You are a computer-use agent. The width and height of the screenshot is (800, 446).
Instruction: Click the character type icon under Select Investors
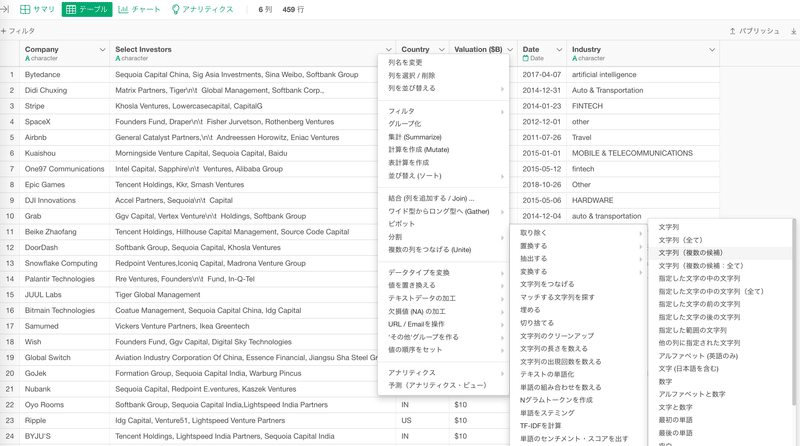click(118, 58)
